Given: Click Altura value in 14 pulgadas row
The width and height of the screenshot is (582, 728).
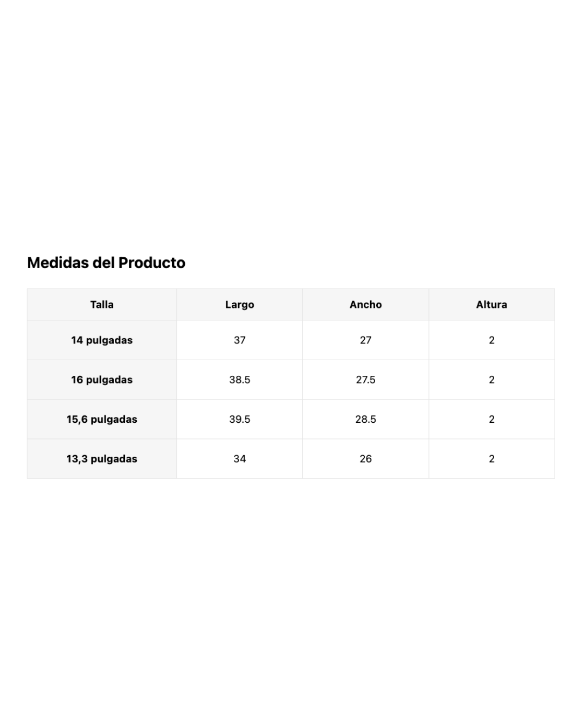Looking at the screenshot, I should 491,340.
